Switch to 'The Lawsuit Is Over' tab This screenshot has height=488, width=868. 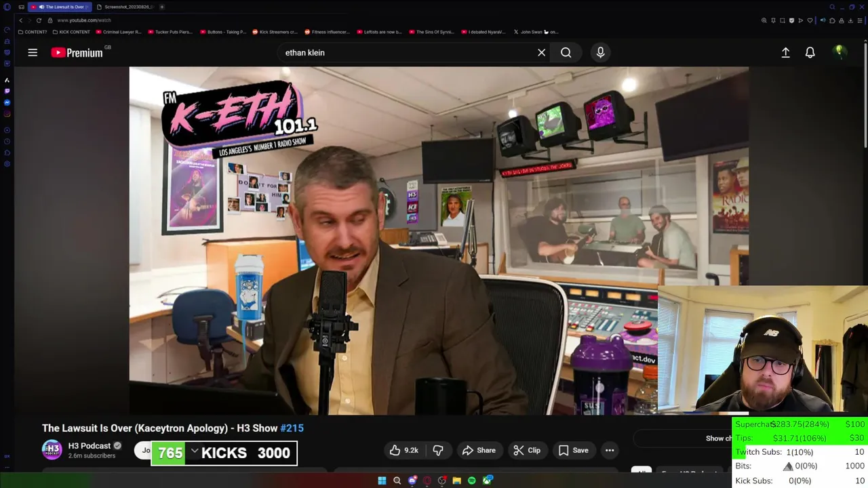tap(60, 7)
